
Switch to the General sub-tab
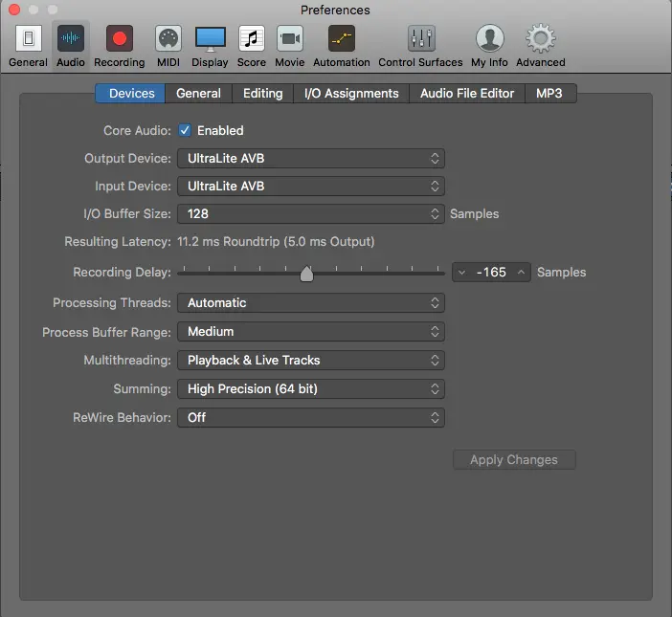[198, 94]
